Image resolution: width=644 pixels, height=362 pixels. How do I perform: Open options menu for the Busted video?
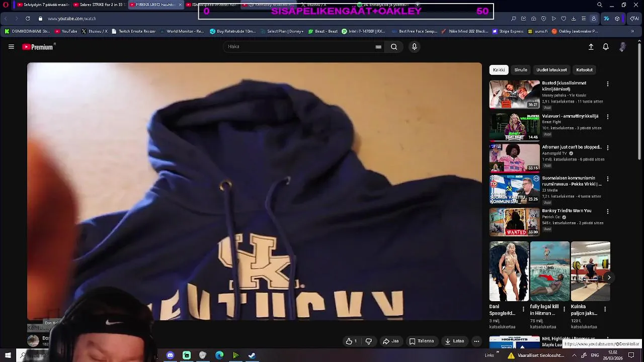click(608, 84)
